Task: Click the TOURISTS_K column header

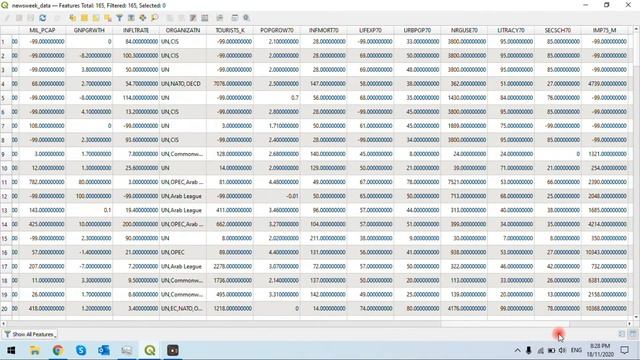Action: [x=230, y=30]
